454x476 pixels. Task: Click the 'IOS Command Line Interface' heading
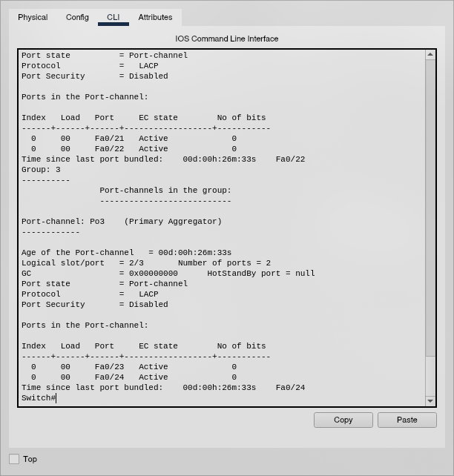tap(227, 39)
